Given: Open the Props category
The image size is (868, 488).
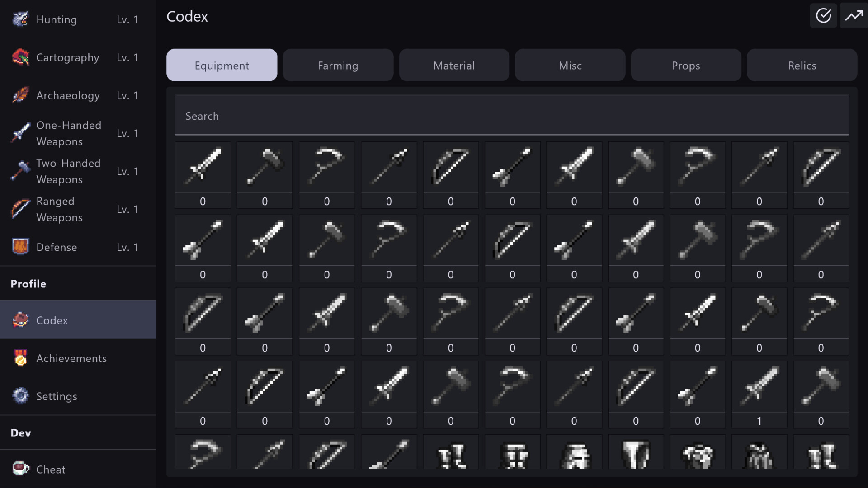Looking at the screenshot, I should click(685, 65).
